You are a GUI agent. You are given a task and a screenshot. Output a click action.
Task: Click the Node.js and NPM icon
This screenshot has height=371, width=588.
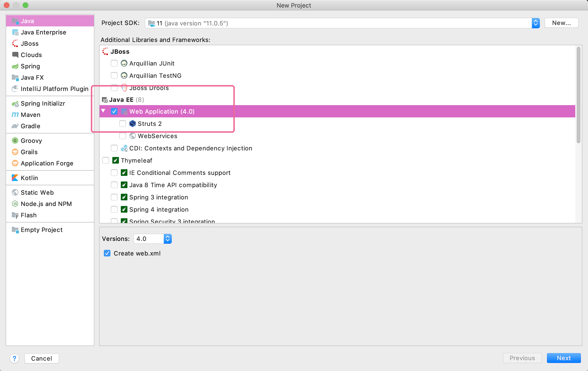[15, 204]
